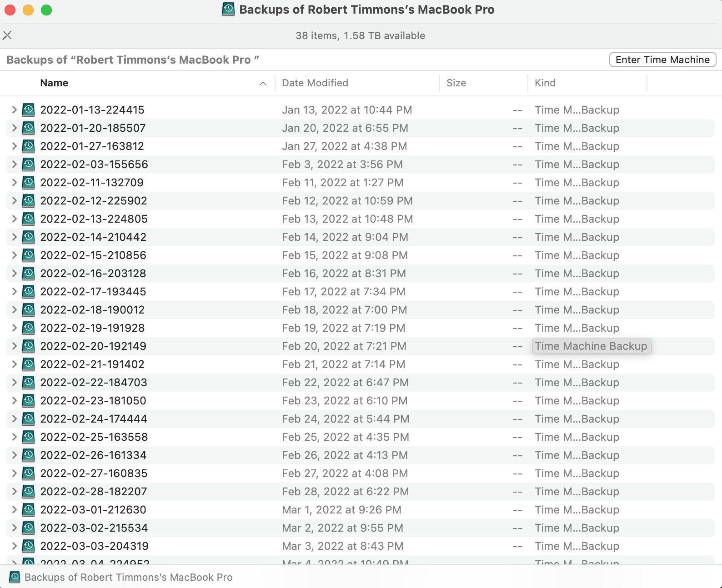Sort the list by Size column

tap(456, 83)
